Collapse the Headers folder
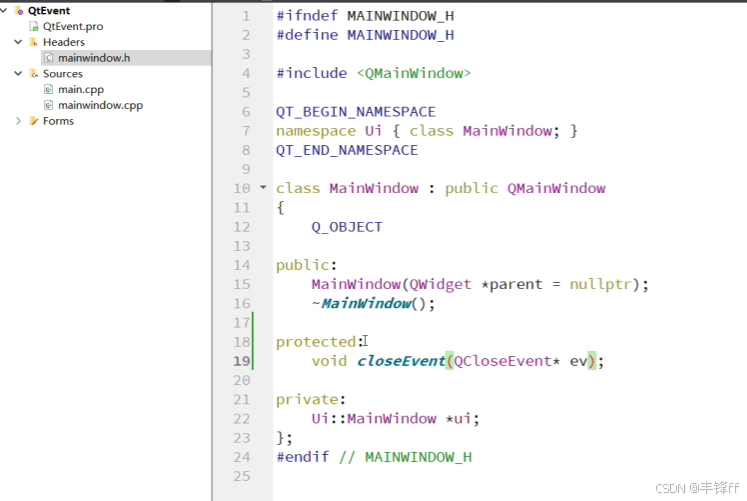 [x=18, y=42]
